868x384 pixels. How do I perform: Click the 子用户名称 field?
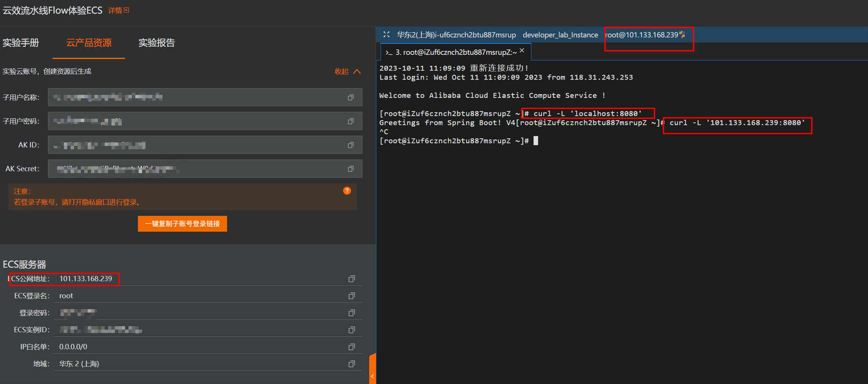tap(205, 97)
